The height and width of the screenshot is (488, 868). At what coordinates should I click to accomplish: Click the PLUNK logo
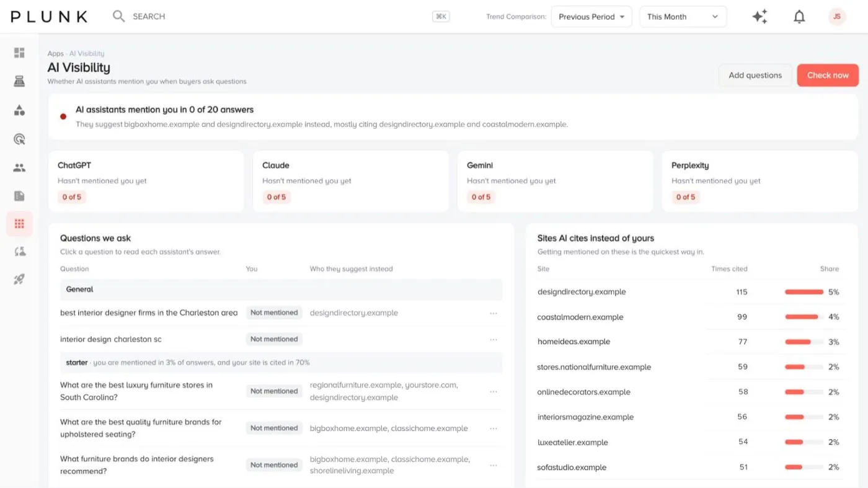click(49, 17)
